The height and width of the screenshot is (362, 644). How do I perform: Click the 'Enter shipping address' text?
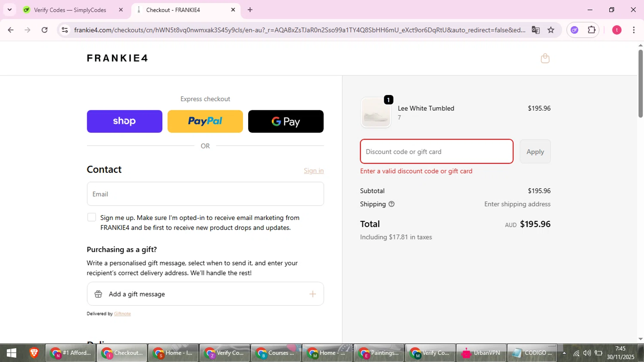(x=517, y=204)
